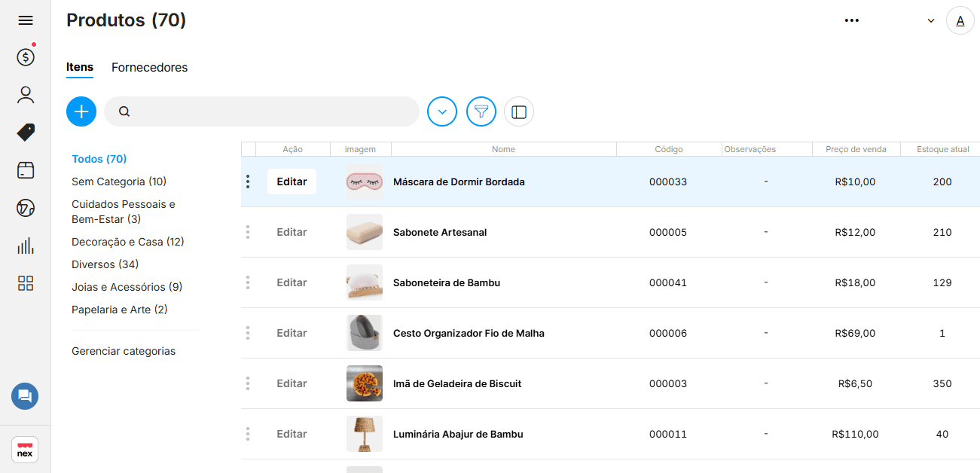Add a new product with plus button
This screenshot has width=980, height=473.
coord(81,111)
